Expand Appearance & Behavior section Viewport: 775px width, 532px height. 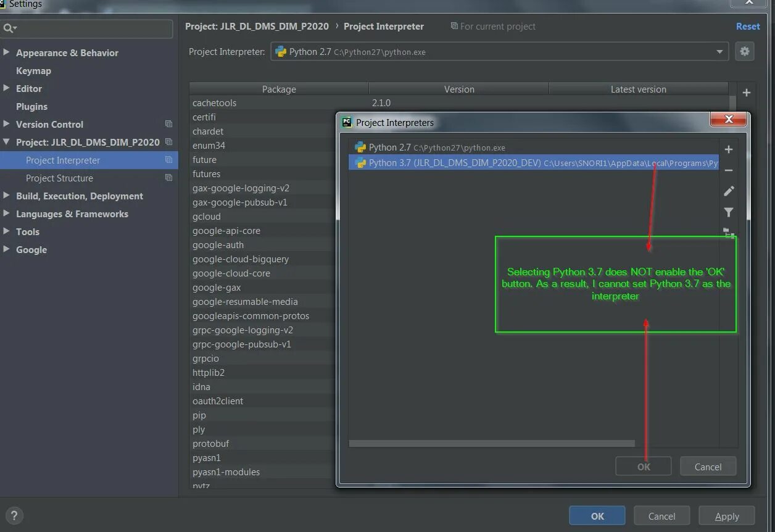(6, 52)
